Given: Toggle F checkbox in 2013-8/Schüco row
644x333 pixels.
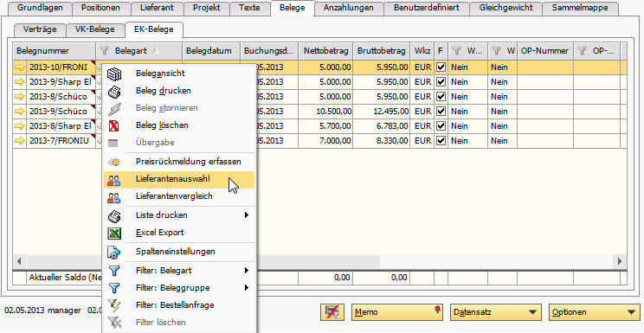Looking at the screenshot, I should pos(441,97).
